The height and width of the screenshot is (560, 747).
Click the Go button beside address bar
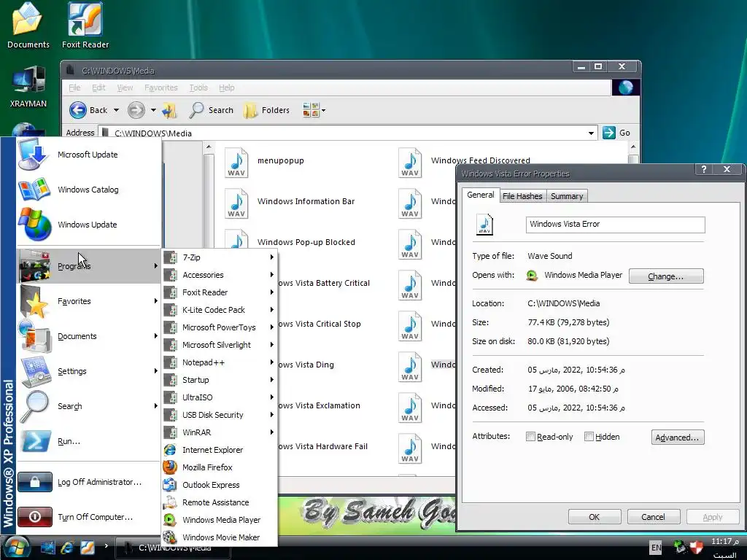point(616,133)
